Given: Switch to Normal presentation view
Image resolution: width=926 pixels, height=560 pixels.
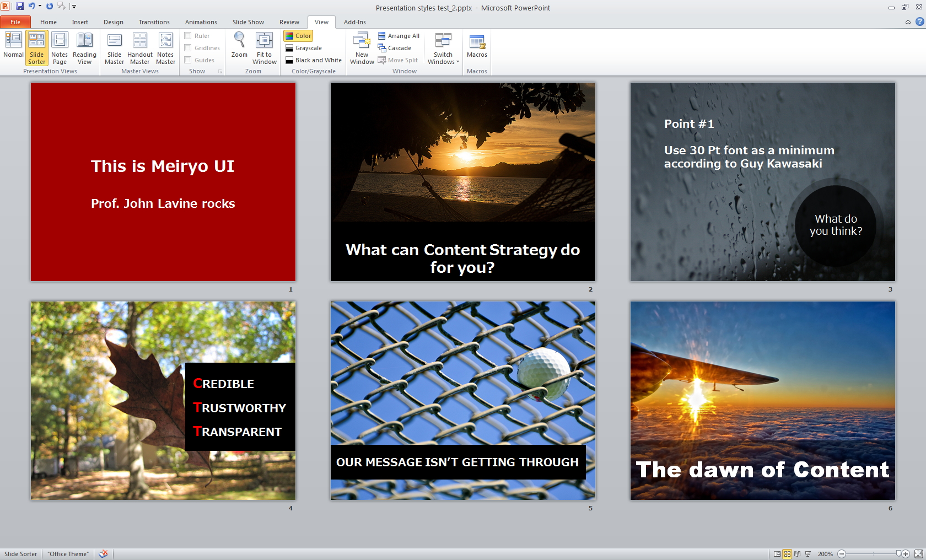Looking at the screenshot, I should tap(13, 46).
